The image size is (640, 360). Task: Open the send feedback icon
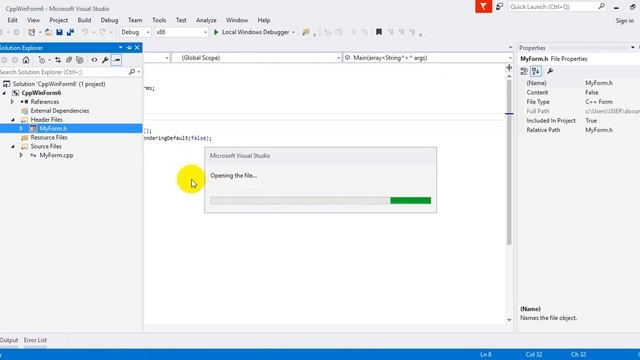coord(499,7)
